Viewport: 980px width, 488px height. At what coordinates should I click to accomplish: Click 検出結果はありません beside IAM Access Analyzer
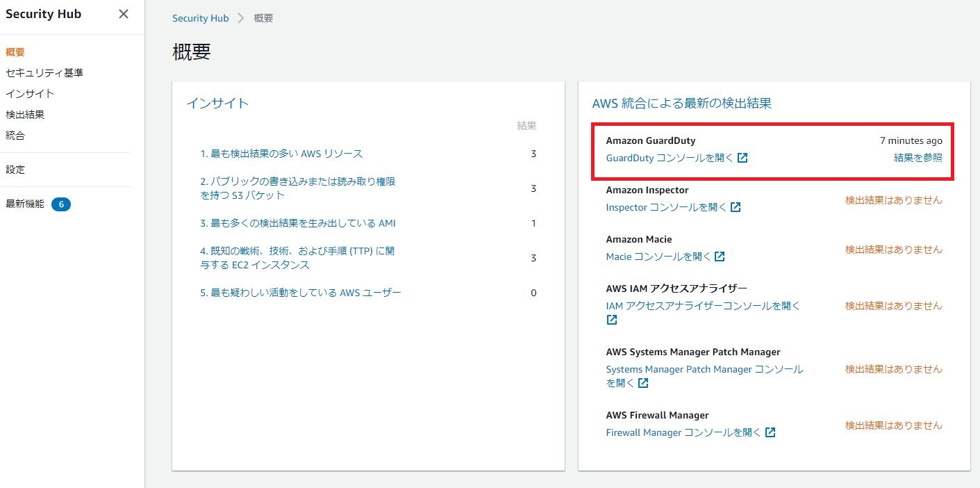click(894, 306)
